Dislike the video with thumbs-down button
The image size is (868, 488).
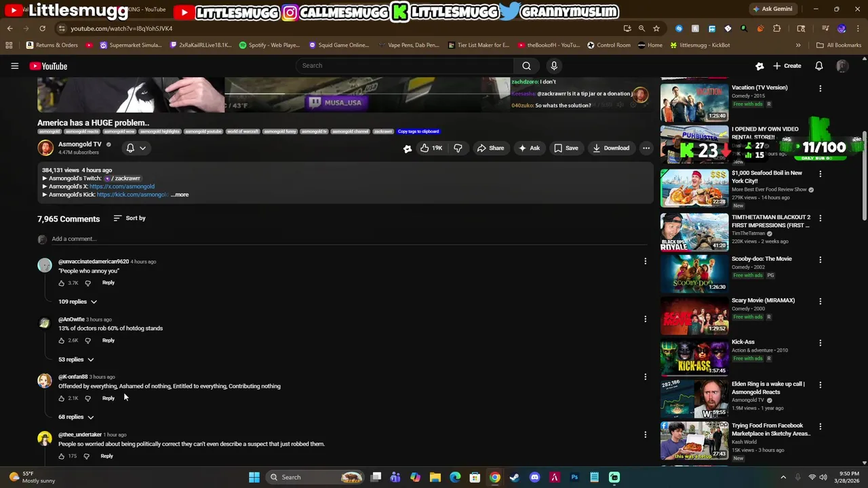[x=458, y=148]
